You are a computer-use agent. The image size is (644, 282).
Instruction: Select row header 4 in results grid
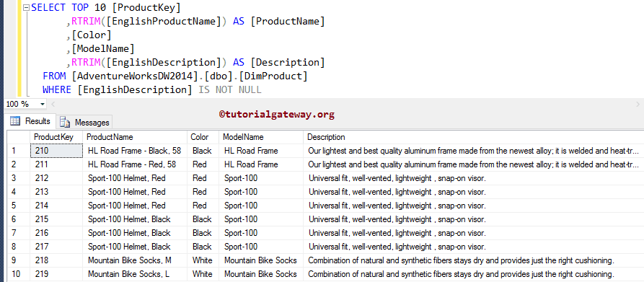click(x=19, y=192)
